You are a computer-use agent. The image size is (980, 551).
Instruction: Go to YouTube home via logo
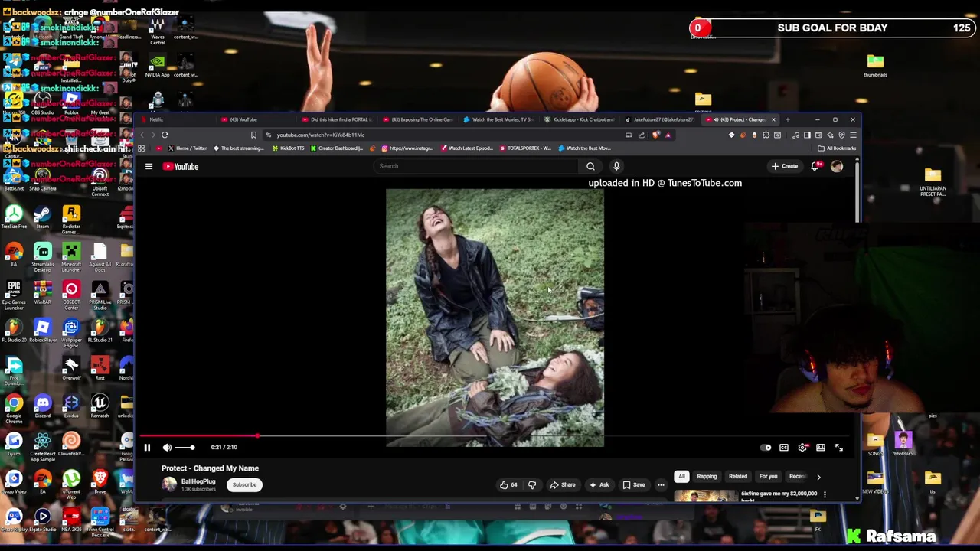click(x=181, y=166)
